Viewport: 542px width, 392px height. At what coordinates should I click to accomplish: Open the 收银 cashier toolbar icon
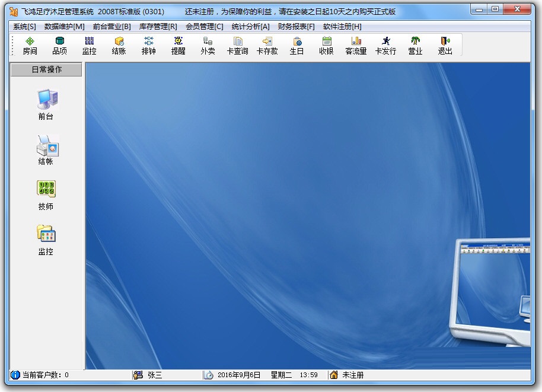(326, 46)
